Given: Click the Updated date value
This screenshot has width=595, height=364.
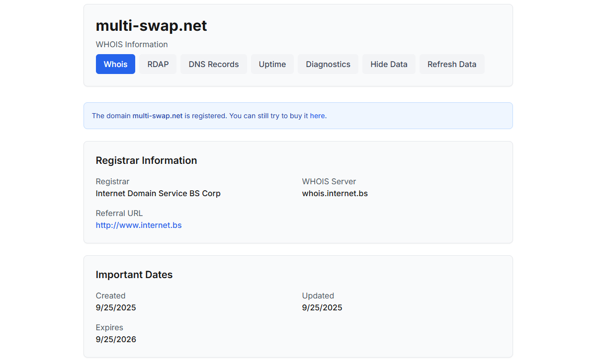Looking at the screenshot, I should point(322,307).
